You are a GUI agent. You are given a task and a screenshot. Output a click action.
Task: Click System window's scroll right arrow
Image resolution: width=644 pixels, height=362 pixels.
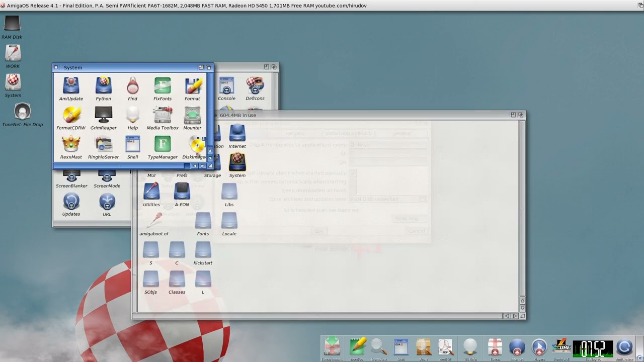tap(202, 165)
